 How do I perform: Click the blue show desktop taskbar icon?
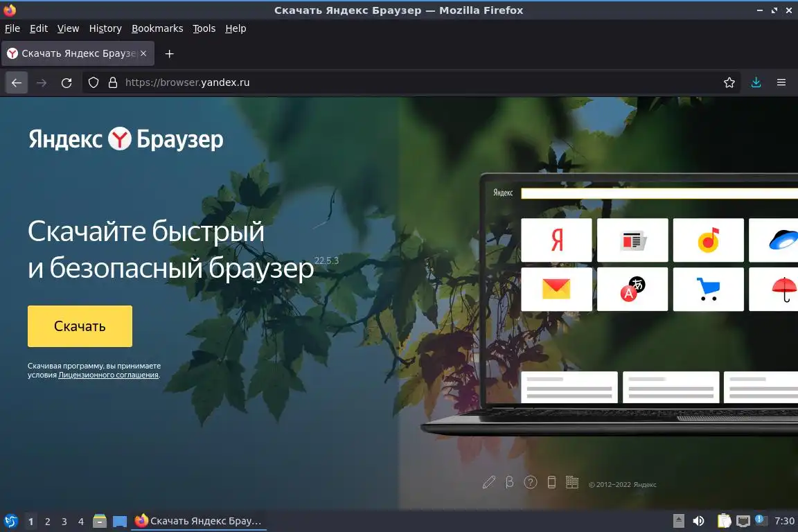[120, 522]
